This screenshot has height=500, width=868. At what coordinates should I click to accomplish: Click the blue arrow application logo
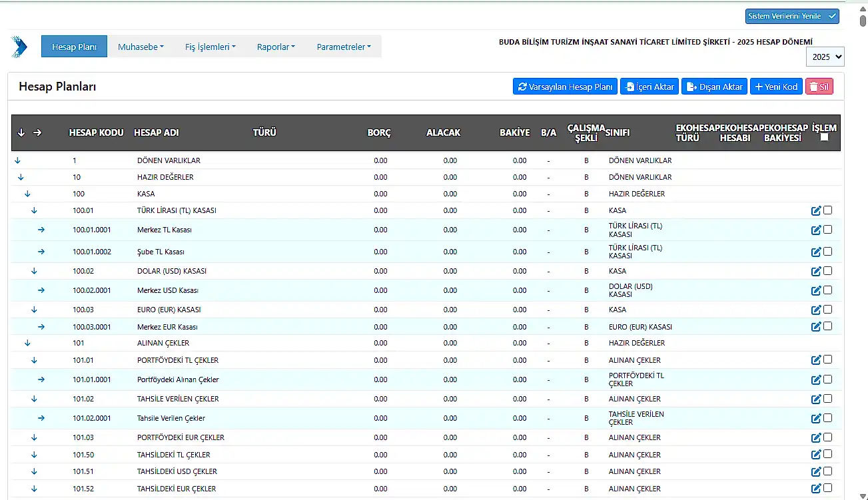(x=19, y=47)
